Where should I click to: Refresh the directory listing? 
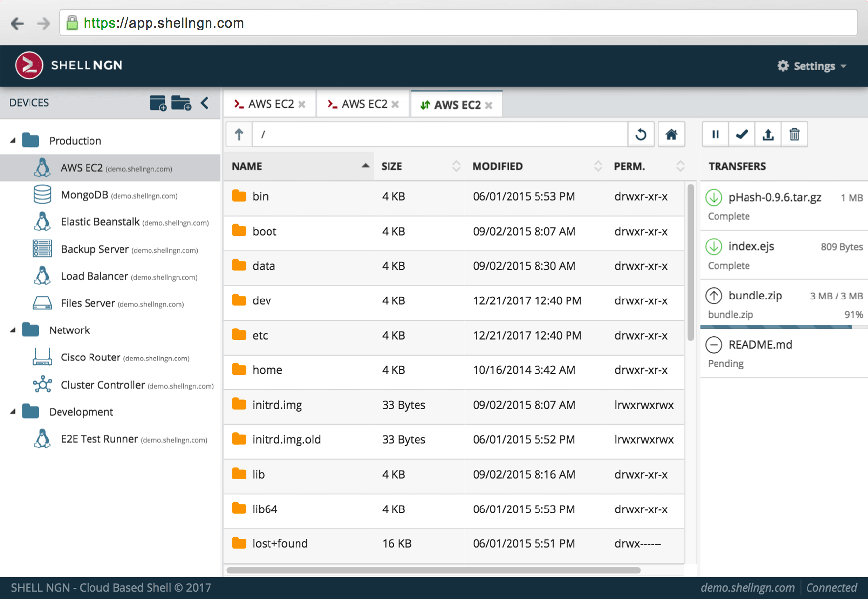[x=641, y=134]
